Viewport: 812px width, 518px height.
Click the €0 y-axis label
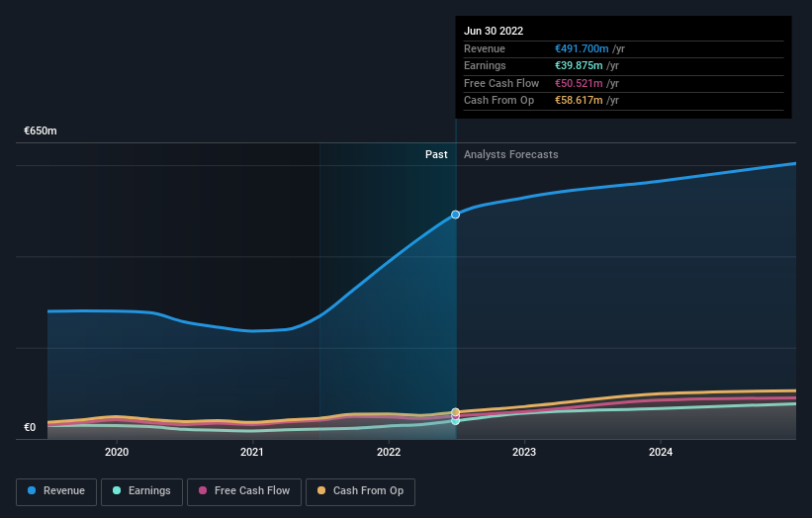[30, 427]
